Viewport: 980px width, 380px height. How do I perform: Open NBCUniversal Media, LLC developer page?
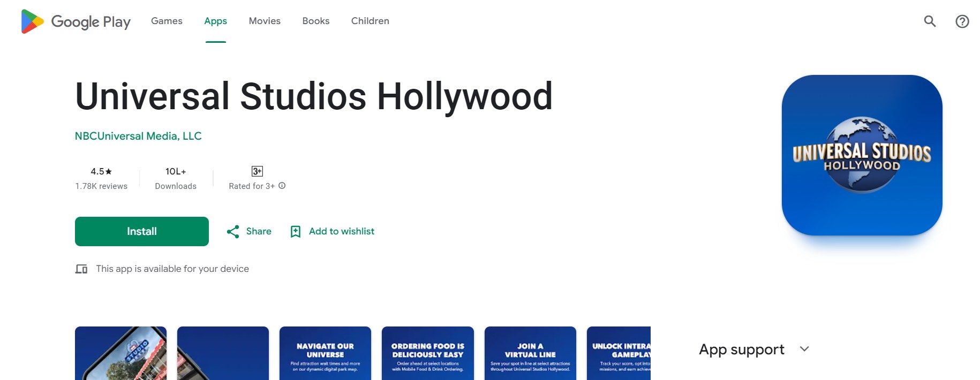pos(138,136)
